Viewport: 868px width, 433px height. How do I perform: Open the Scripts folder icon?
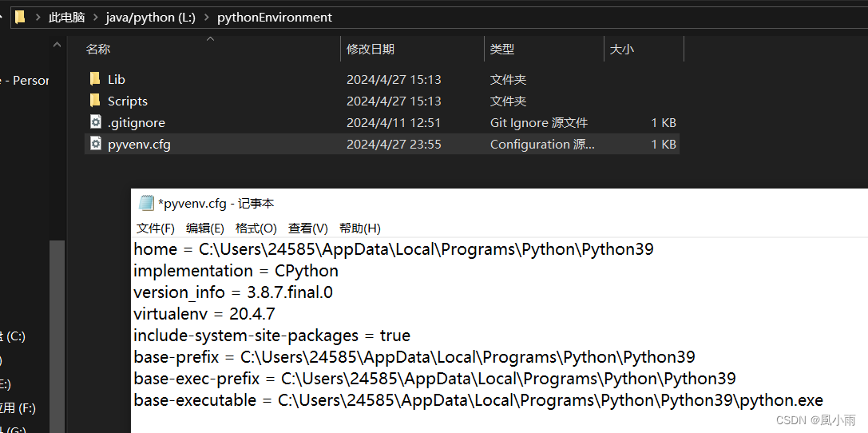pos(95,101)
